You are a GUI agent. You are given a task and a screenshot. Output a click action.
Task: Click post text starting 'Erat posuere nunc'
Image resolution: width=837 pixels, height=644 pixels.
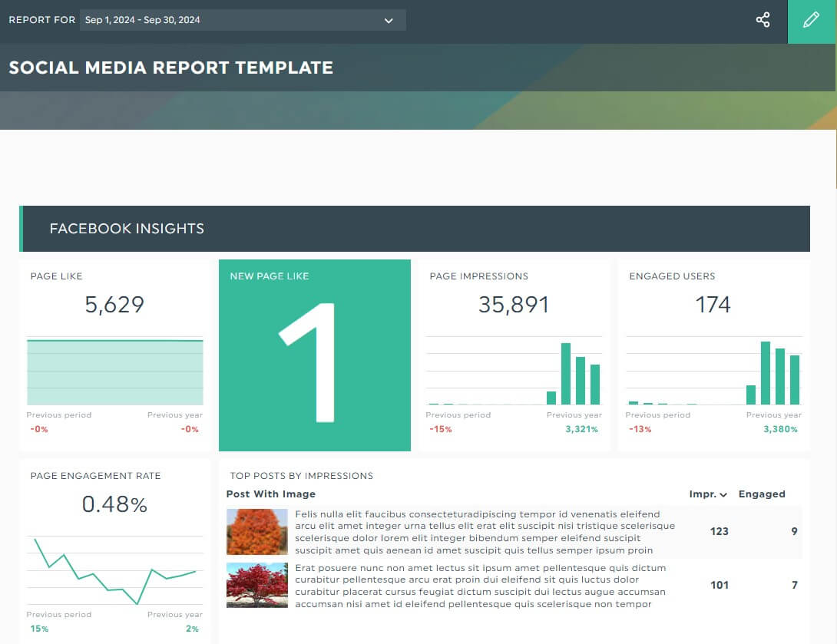[481, 586]
